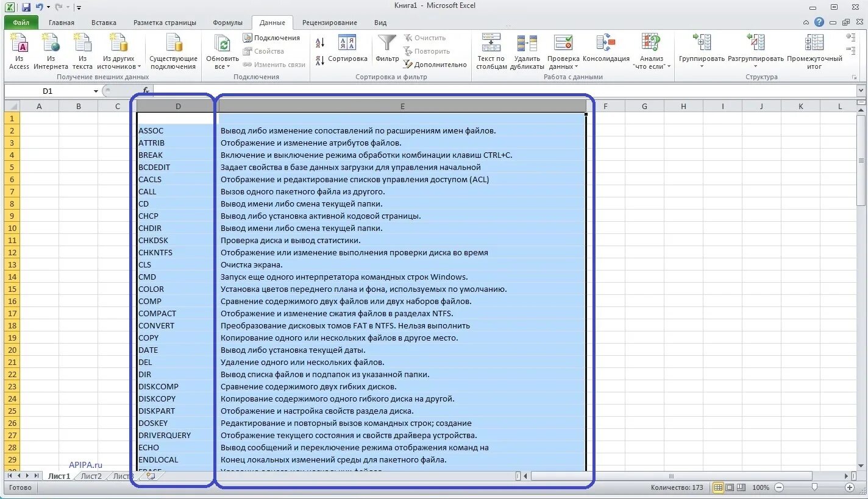
Task: Import data from the Internet
Action: 51,52
